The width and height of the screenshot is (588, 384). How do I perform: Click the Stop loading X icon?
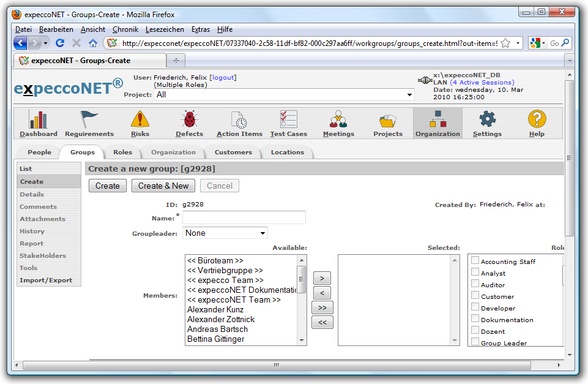tap(76, 43)
